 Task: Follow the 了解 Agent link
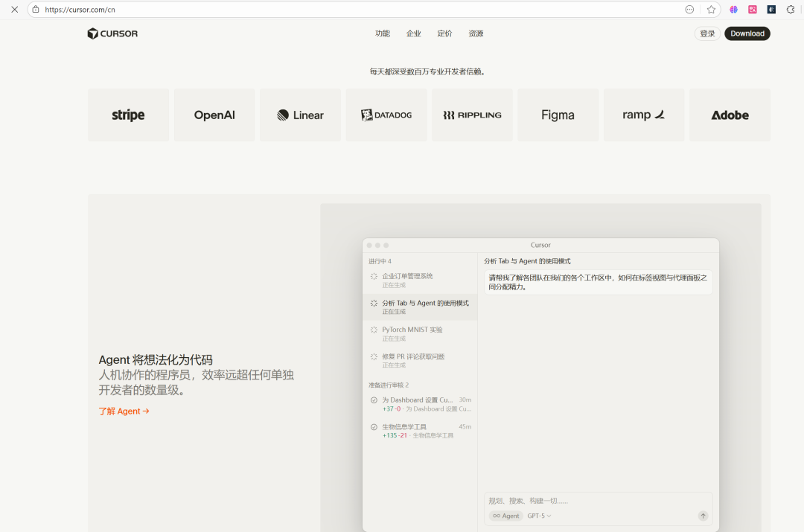pyautogui.click(x=124, y=411)
